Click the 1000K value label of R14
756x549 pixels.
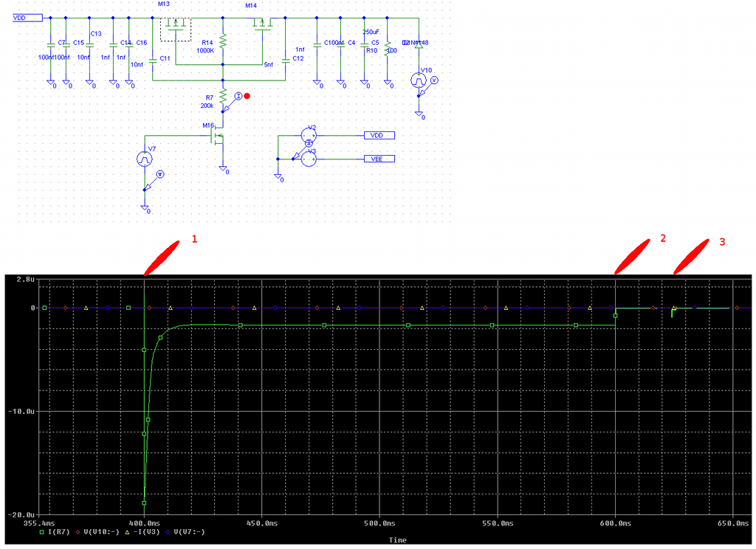[205, 51]
